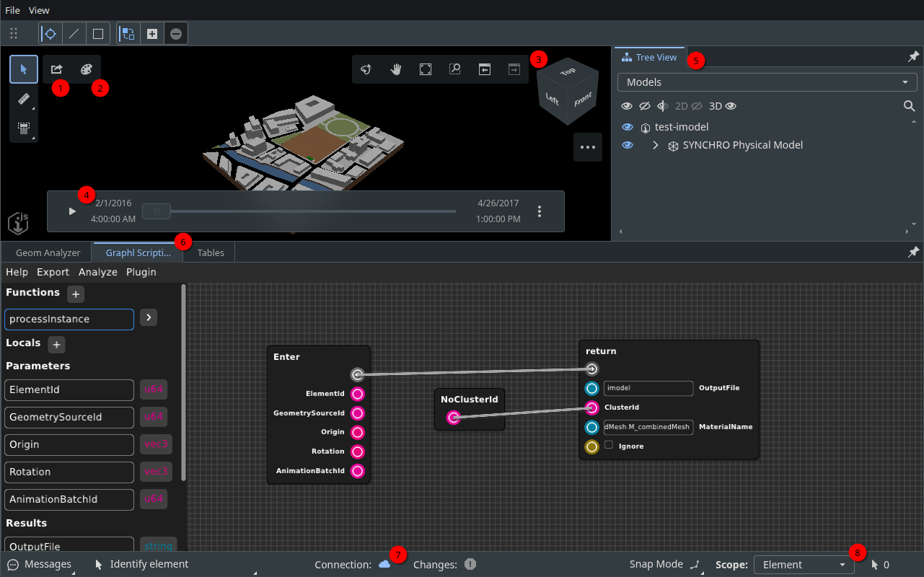The width and height of the screenshot is (924, 577).
Task: Open the Scope dropdown showing Element
Action: point(804,564)
